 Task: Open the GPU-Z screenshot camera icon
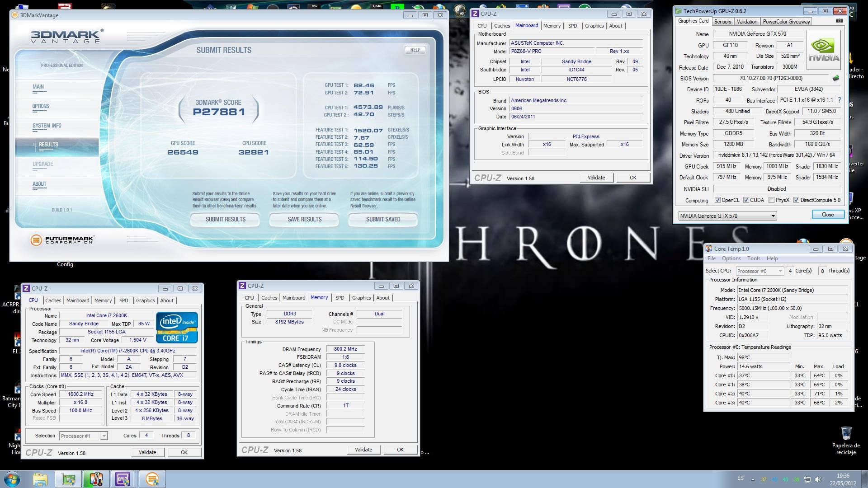pos(840,21)
